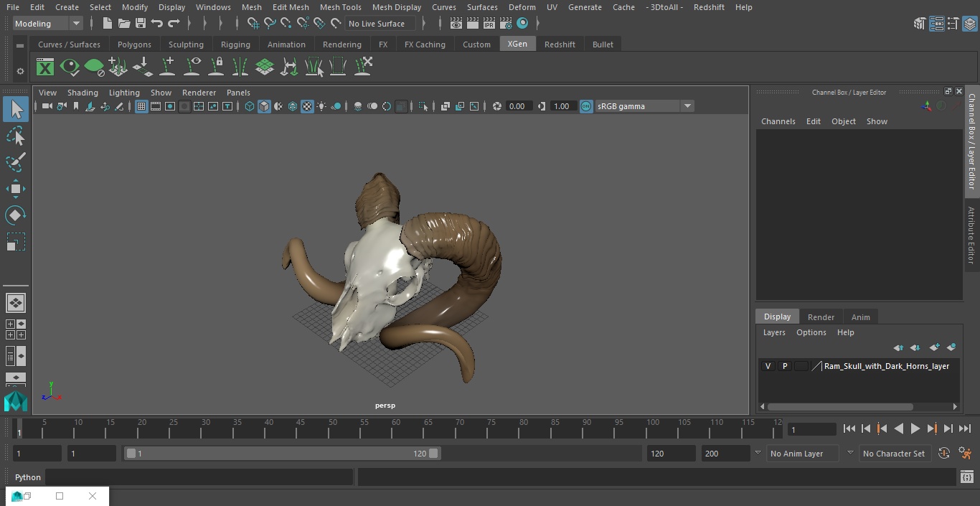
Task: Activate the Paint Selection tool
Action: coord(16,162)
